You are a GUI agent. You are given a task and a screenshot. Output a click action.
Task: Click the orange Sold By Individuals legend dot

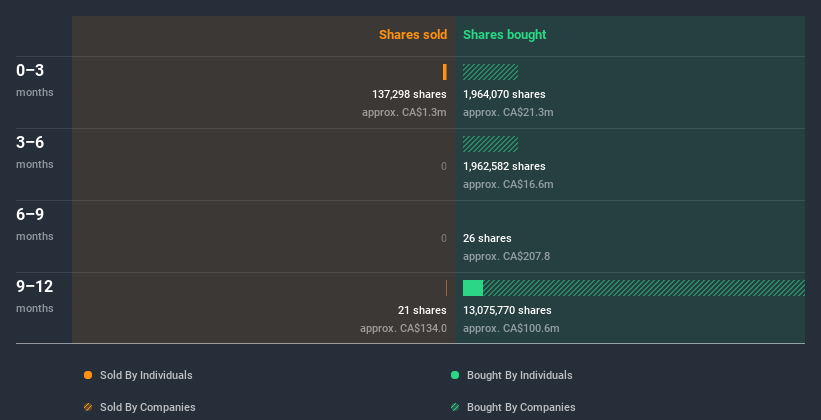(x=88, y=375)
